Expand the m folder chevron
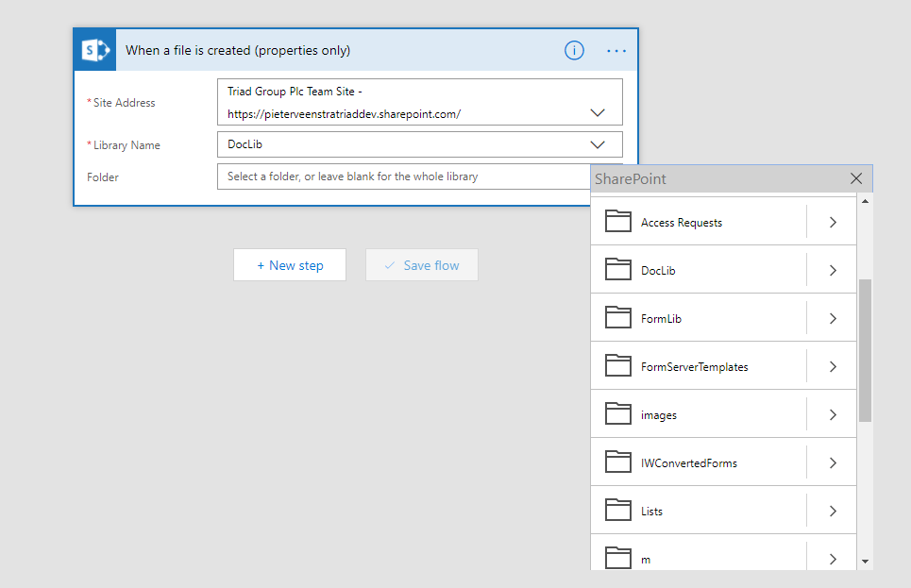This screenshot has width=911, height=588. click(x=833, y=559)
